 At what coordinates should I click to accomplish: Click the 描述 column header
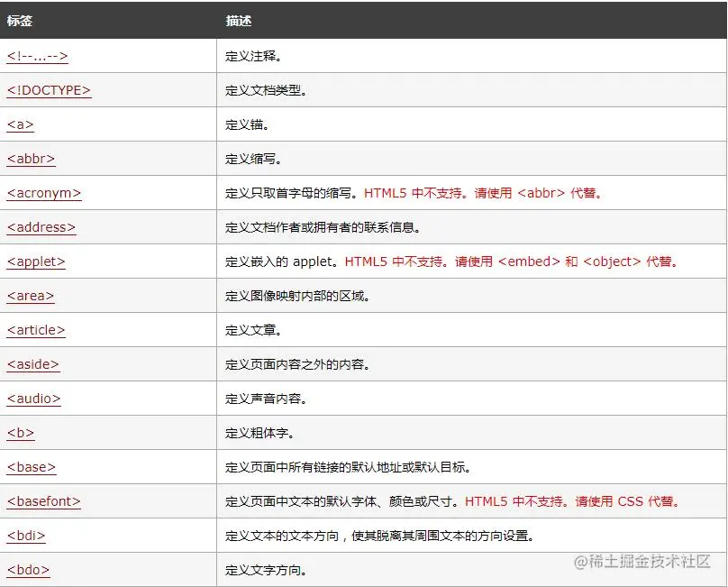pyautogui.click(x=232, y=21)
